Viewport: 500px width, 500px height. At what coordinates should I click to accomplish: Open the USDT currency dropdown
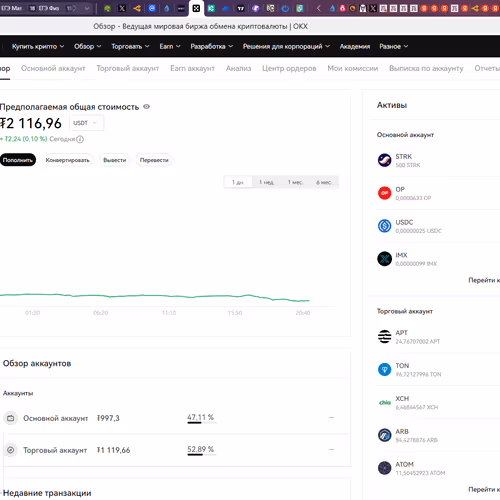[x=86, y=123]
